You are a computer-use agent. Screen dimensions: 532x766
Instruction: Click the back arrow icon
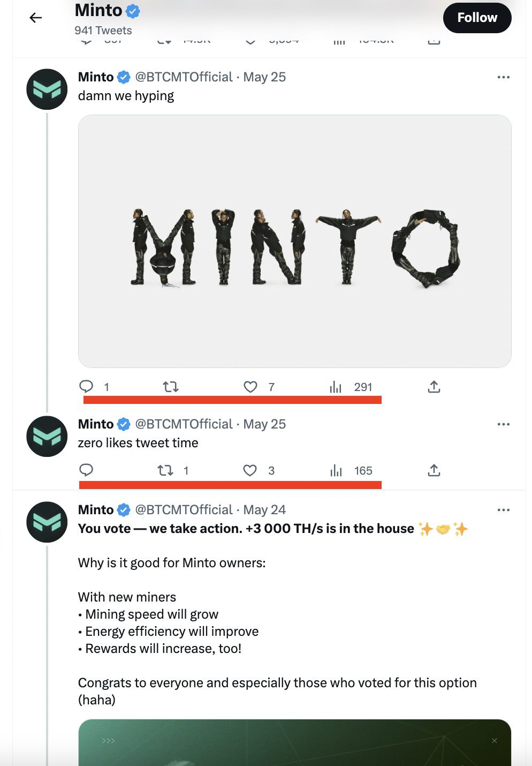tap(35, 18)
